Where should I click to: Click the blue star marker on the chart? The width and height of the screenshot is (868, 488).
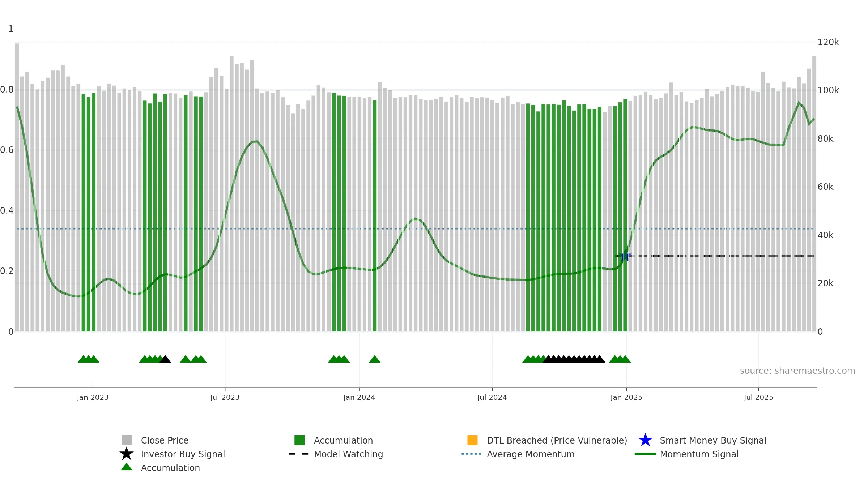coord(625,256)
